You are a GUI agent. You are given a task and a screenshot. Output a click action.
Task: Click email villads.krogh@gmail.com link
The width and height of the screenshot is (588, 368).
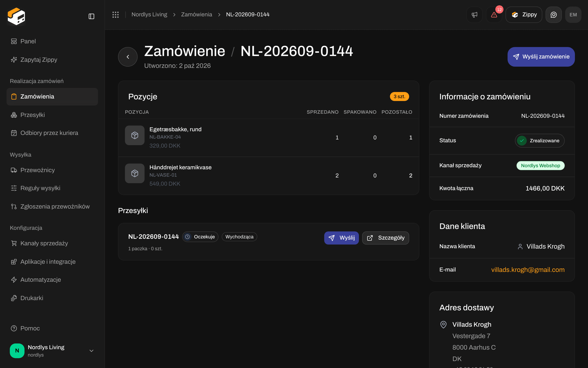528,270
